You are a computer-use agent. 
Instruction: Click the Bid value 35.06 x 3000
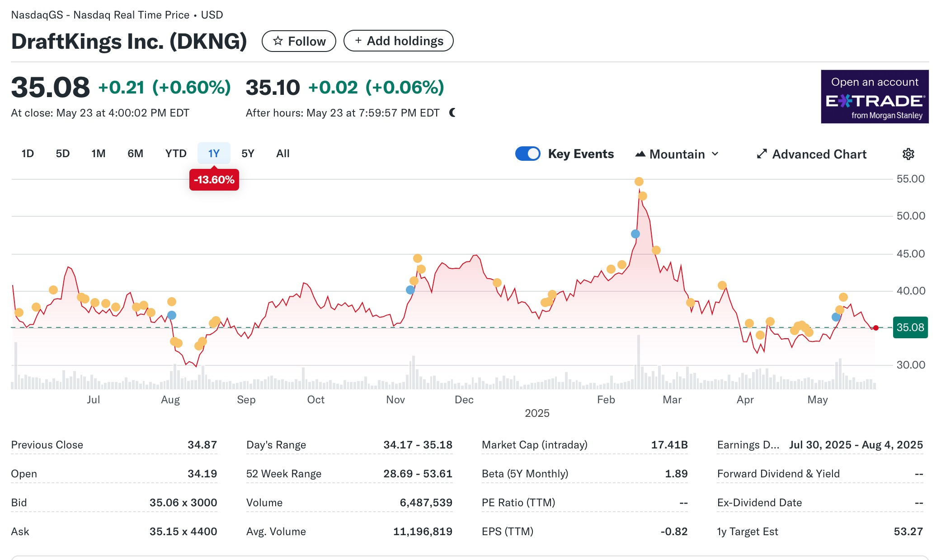coord(183,503)
